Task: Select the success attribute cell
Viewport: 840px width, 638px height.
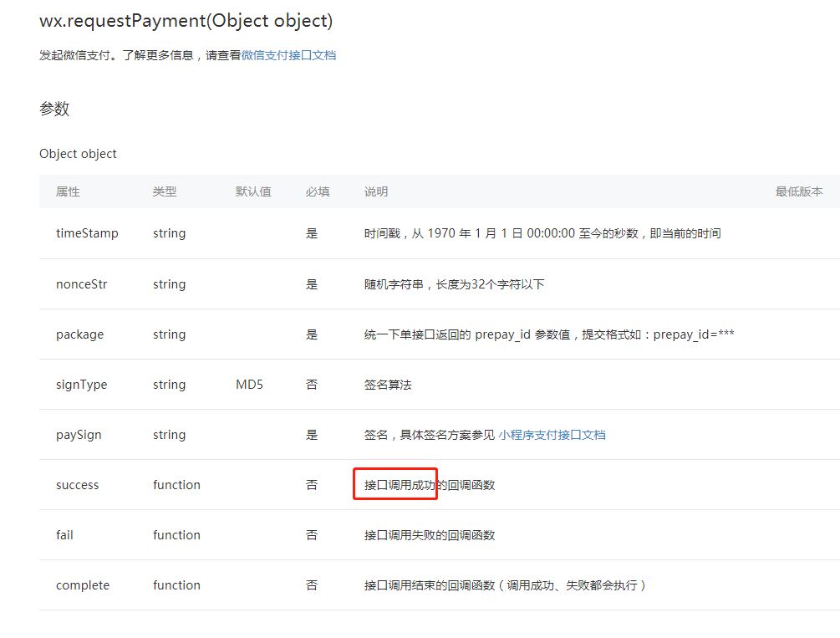Action: pyautogui.click(x=77, y=485)
